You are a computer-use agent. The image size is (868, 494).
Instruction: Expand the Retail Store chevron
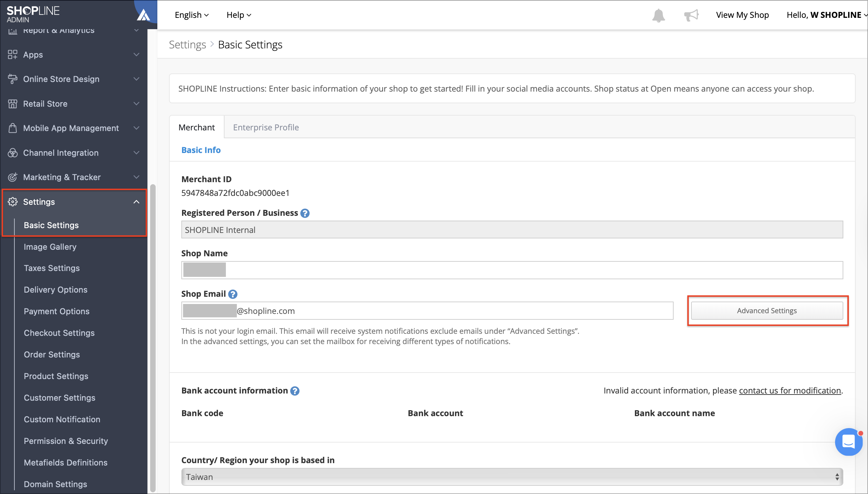pyautogui.click(x=136, y=104)
